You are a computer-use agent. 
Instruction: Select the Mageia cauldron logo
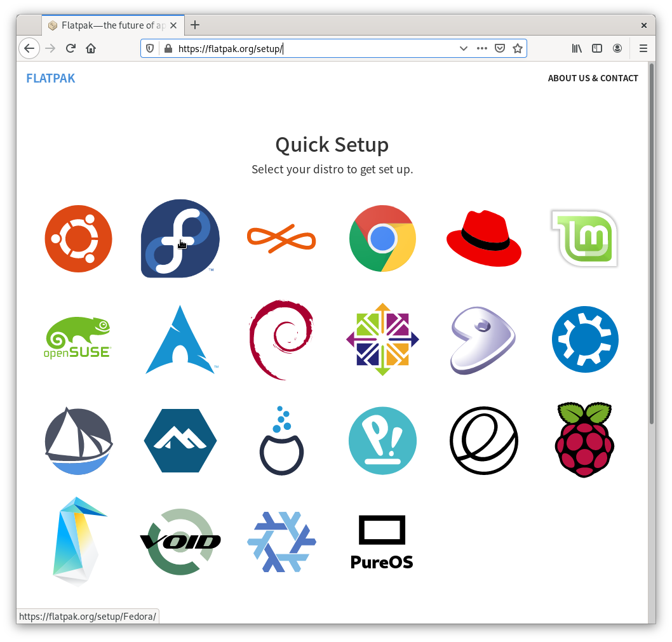(x=281, y=440)
